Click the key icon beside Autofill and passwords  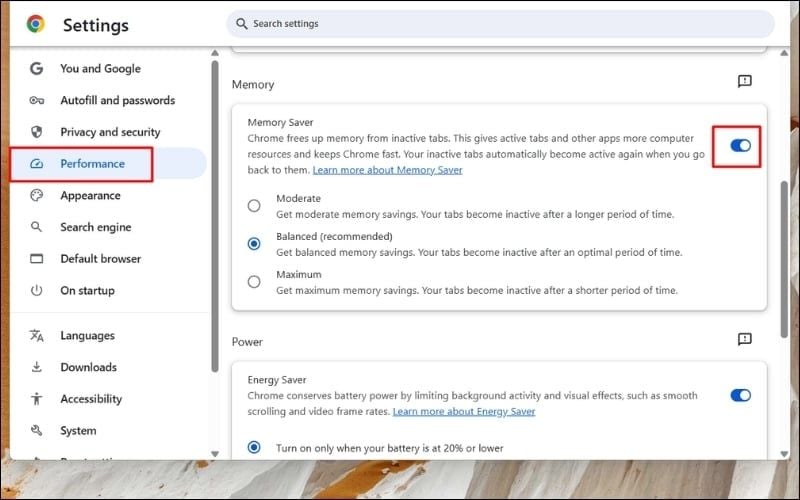click(x=36, y=100)
